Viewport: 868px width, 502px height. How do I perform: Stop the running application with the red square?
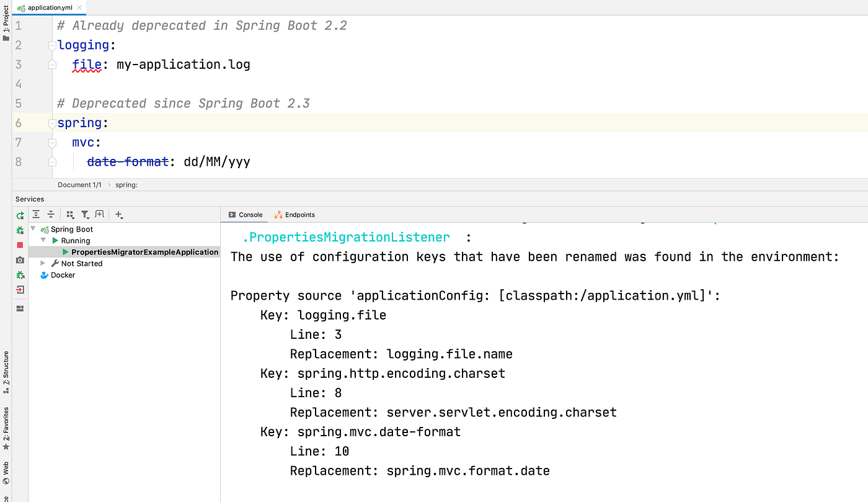click(20, 245)
